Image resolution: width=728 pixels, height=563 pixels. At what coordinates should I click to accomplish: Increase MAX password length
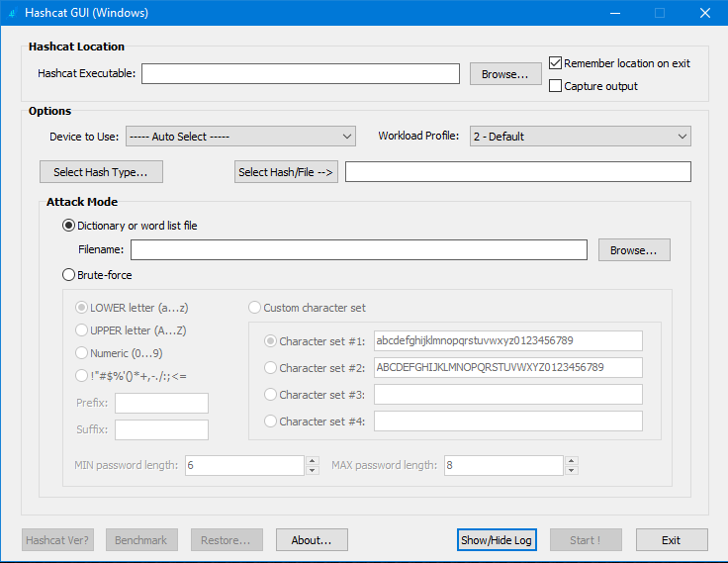tap(572, 461)
